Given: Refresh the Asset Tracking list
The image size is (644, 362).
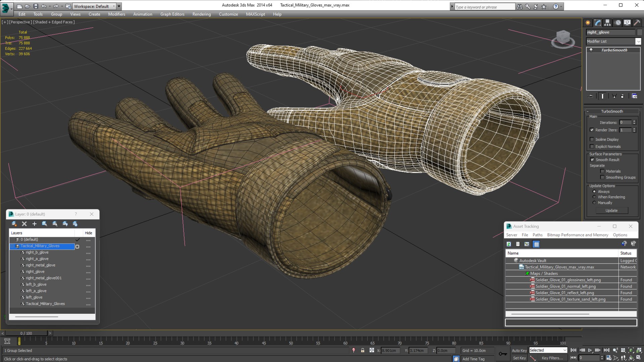Looking at the screenshot, I should click(x=509, y=244).
